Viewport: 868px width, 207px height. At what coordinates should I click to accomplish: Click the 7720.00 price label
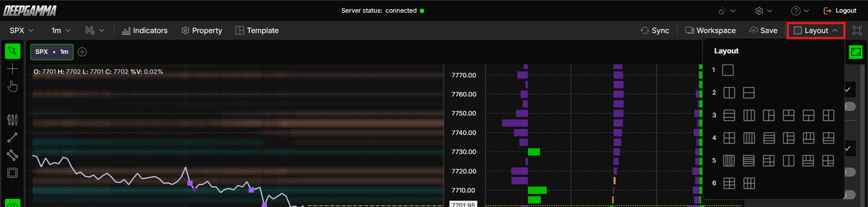click(x=464, y=171)
